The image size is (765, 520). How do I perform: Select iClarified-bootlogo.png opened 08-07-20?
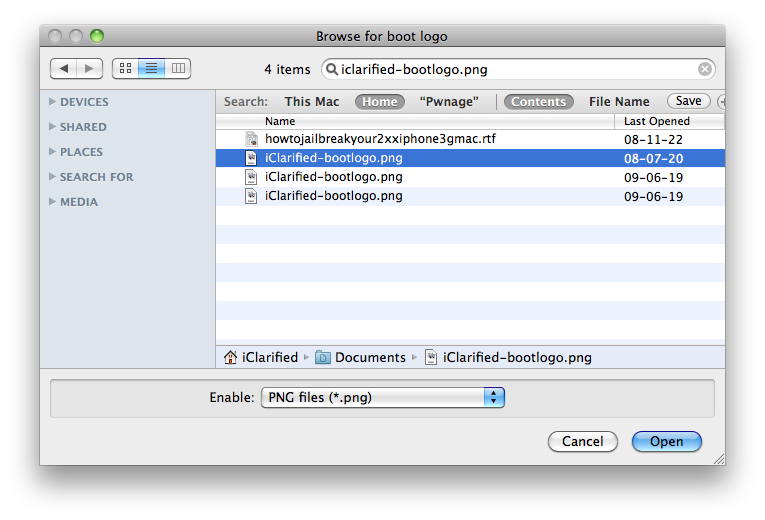(470, 158)
